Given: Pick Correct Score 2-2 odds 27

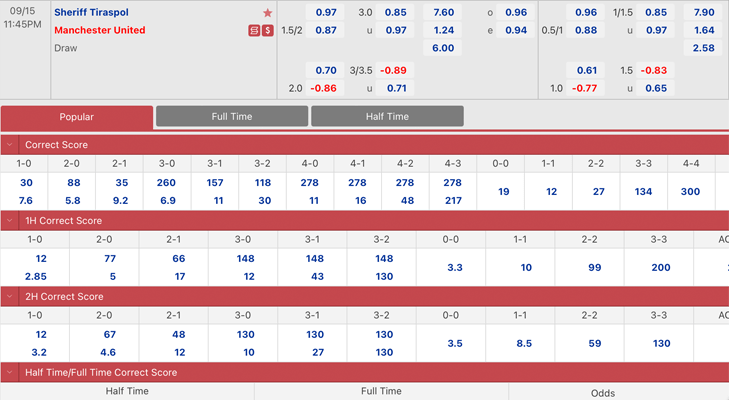Looking at the screenshot, I should tap(599, 192).
